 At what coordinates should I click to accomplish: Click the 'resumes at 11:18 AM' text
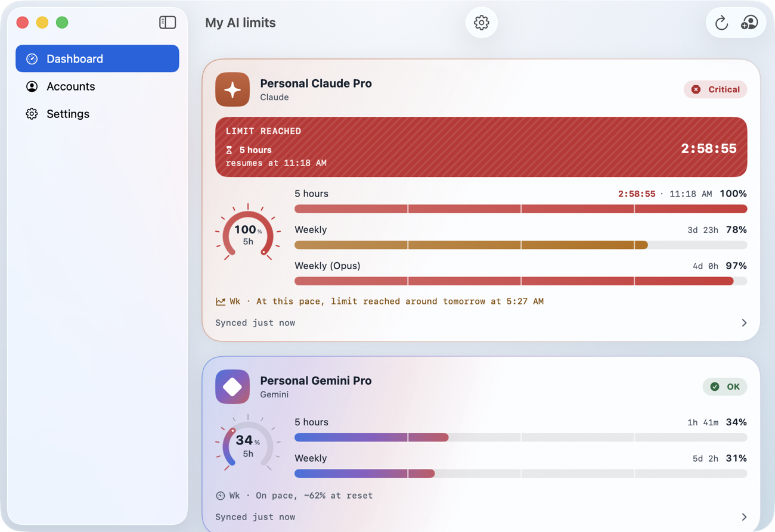[276, 163]
